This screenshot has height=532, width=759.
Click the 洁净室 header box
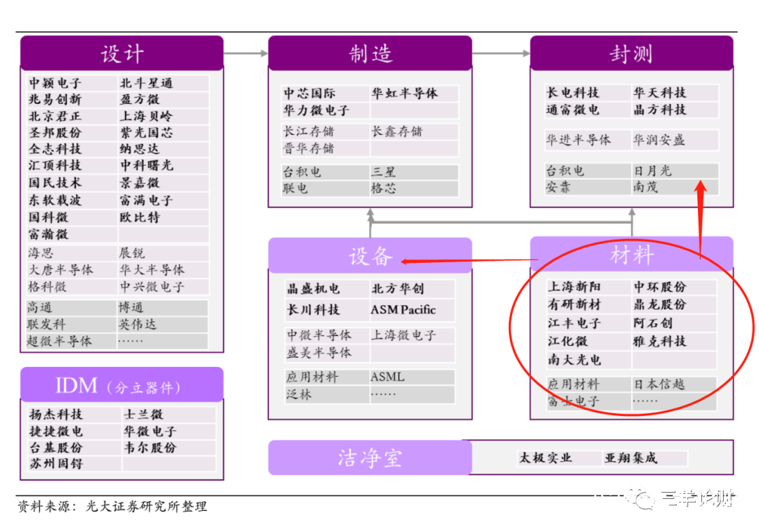coord(370,458)
